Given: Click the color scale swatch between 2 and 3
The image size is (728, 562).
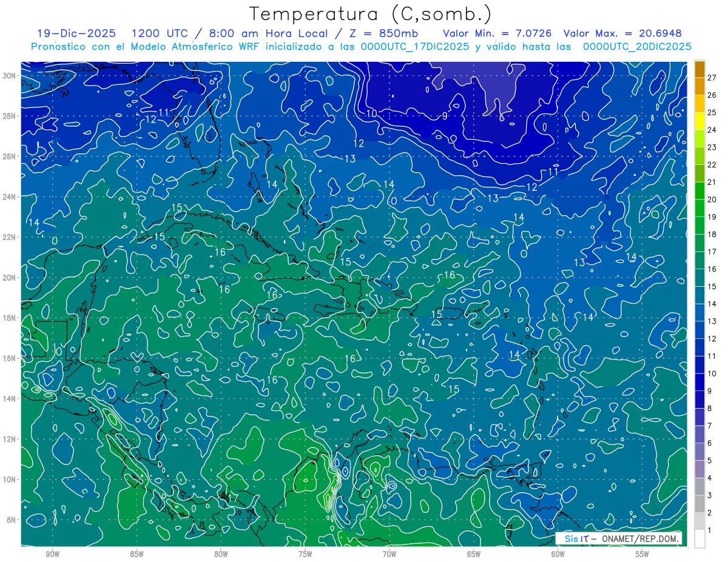Looking at the screenshot, I should [x=699, y=504].
